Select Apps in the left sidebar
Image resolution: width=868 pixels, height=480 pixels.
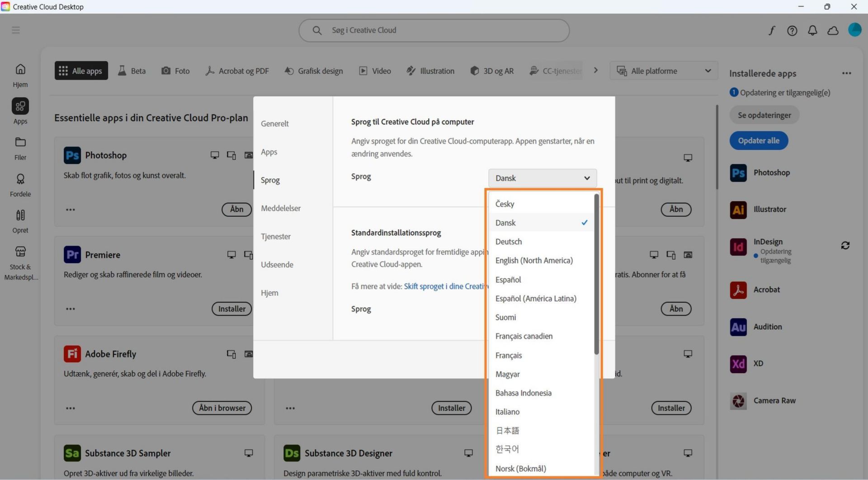point(20,112)
